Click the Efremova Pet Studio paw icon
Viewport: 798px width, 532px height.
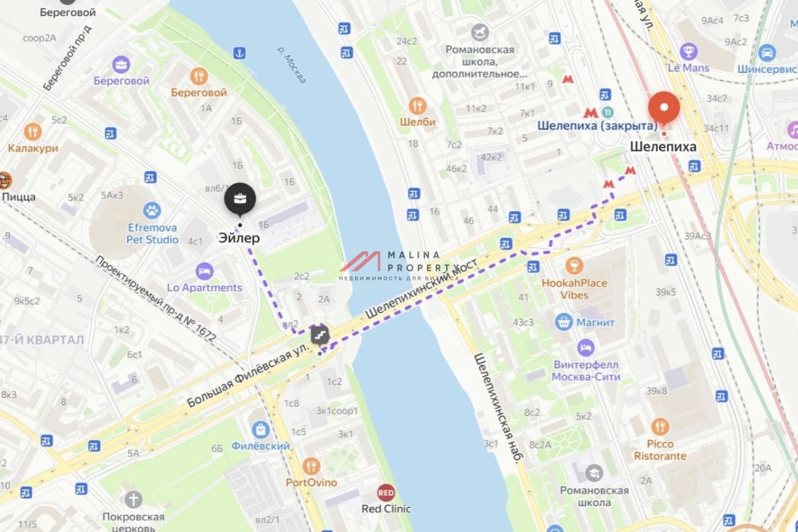point(152,211)
